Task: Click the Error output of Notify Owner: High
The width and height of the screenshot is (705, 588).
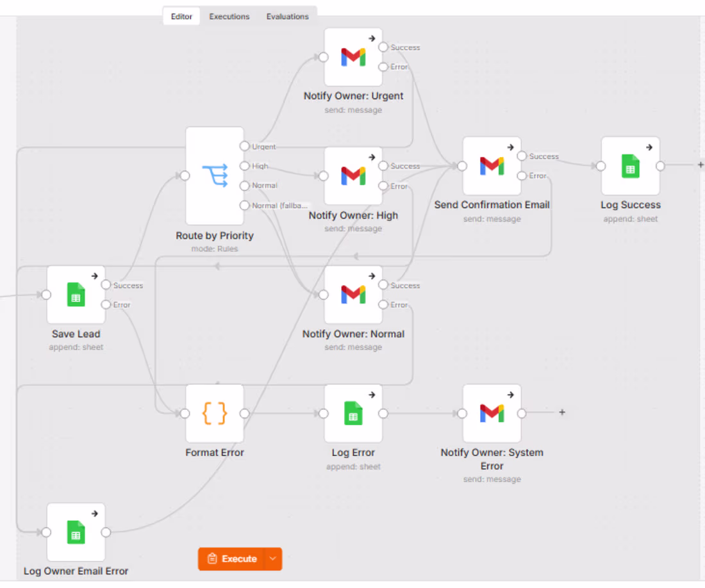Action: (x=383, y=186)
